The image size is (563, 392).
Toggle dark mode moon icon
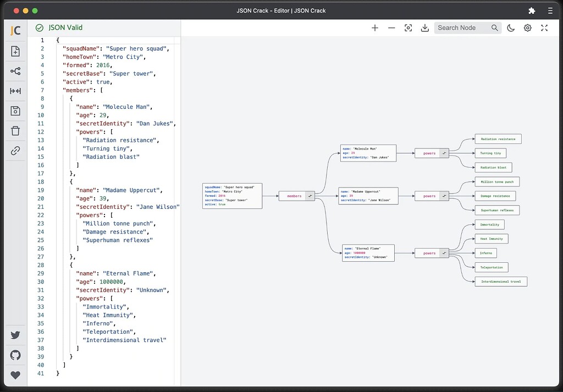[x=511, y=27]
